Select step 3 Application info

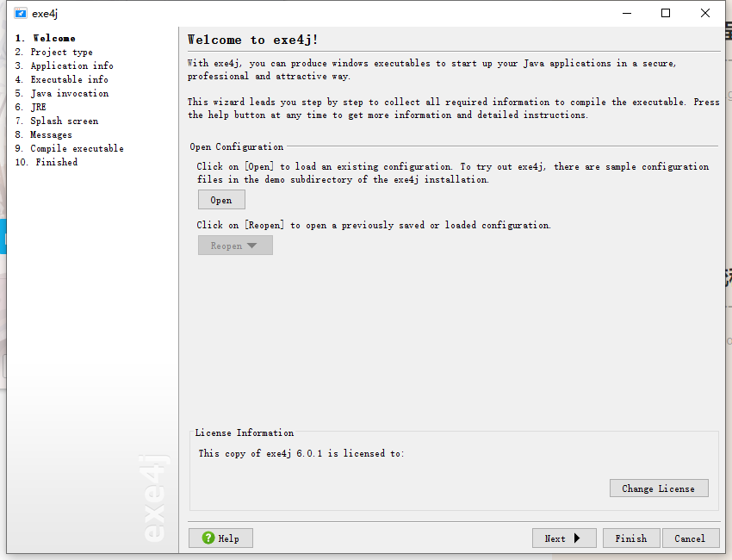tap(64, 65)
